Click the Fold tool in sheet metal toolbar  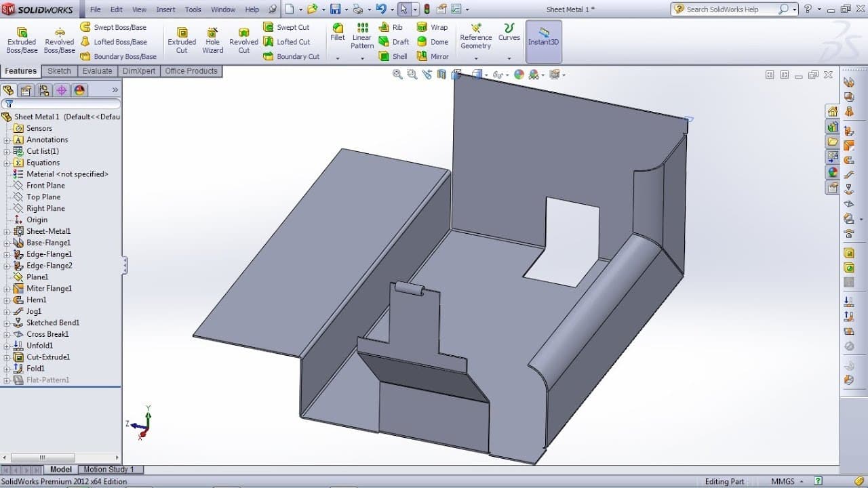coord(849,317)
